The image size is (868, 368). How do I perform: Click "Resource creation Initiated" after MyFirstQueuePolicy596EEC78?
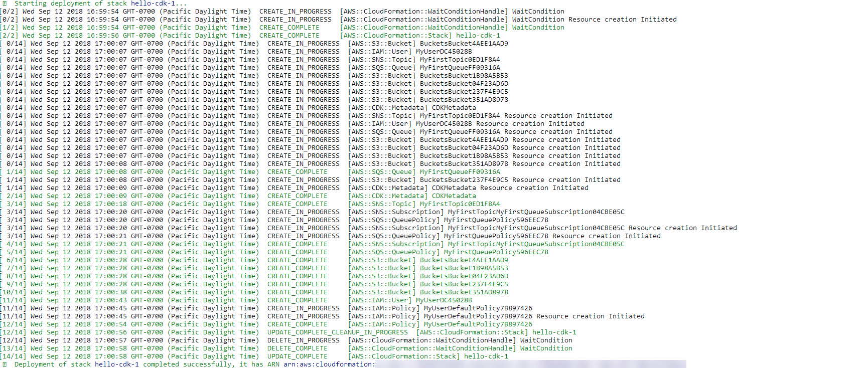pos(607,236)
